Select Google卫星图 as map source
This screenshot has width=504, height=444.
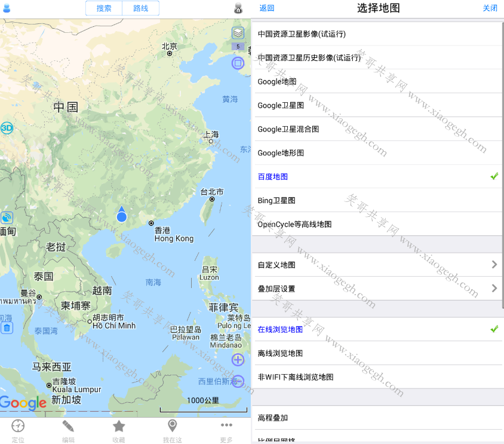coord(377,105)
